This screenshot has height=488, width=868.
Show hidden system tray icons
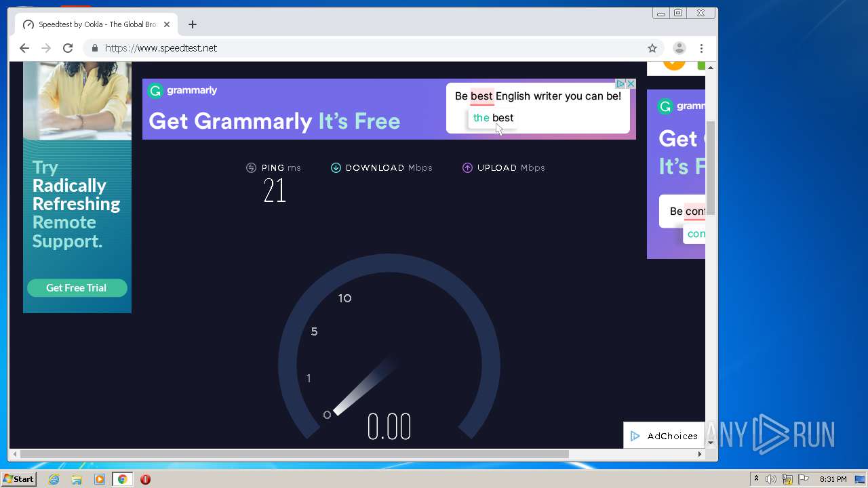(x=756, y=479)
